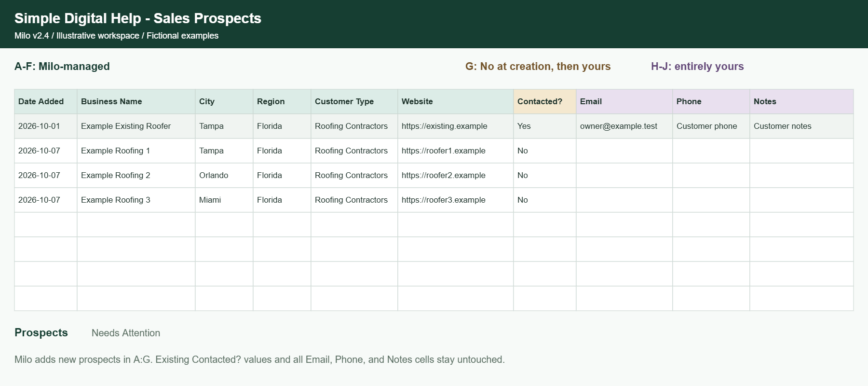
Task: Click the date cell for Example Roofing 2
Action: point(46,175)
